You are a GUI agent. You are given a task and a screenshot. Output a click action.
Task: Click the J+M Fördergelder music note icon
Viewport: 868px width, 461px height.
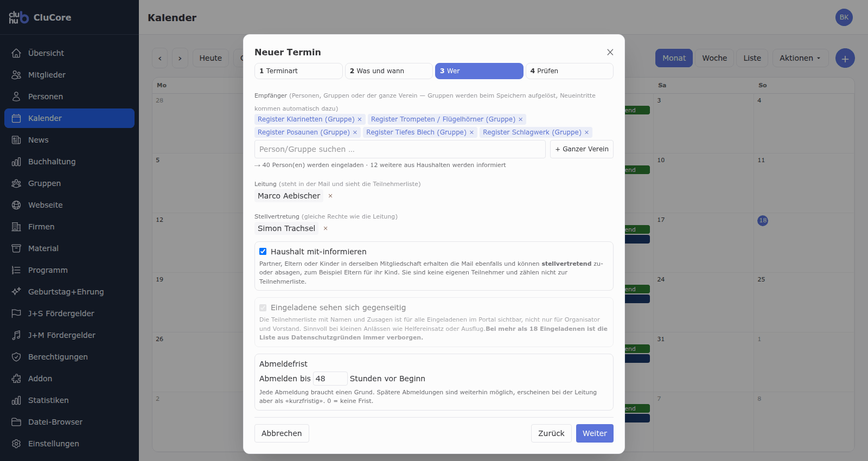pos(16,335)
